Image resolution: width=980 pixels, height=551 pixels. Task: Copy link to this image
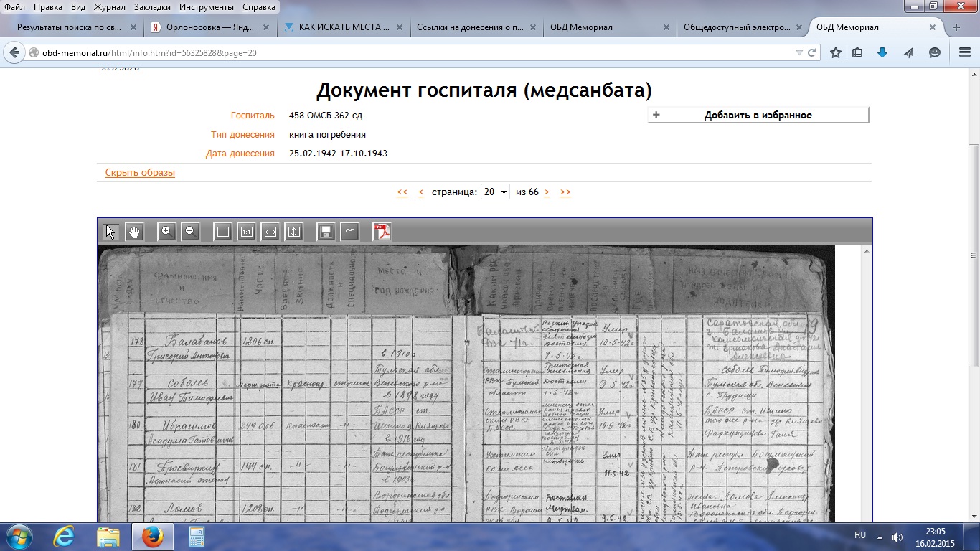click(x=349, y=232)
